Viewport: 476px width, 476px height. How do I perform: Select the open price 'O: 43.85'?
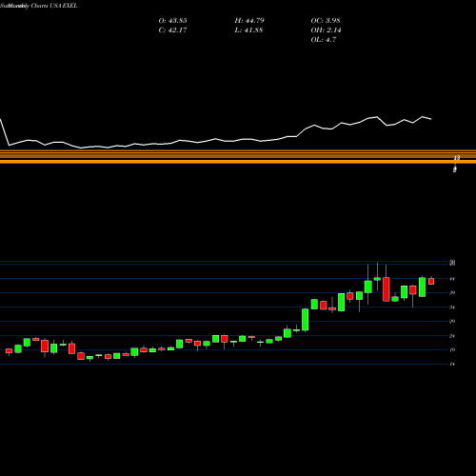[172, 21]
